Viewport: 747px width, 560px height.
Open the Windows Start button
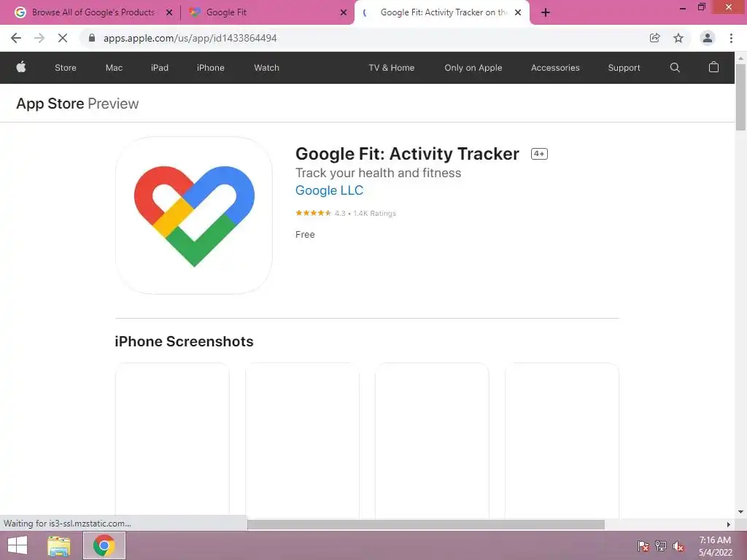(x=18, y=545)
